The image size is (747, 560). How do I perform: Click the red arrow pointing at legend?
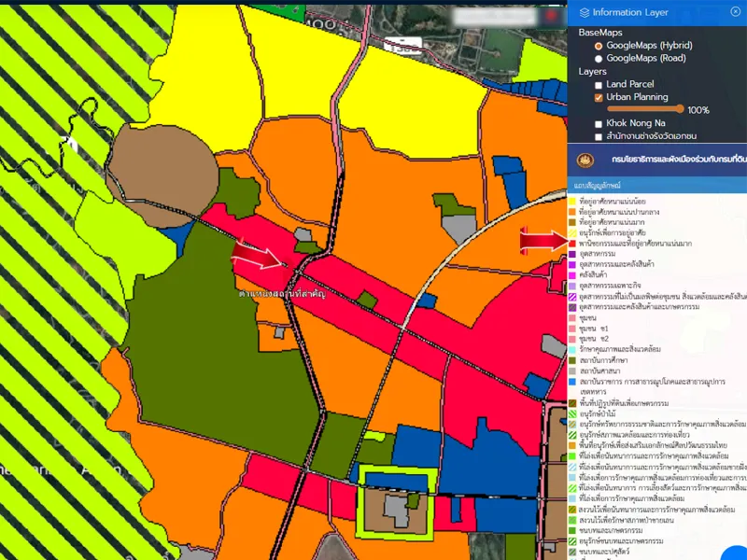point(542,242)
